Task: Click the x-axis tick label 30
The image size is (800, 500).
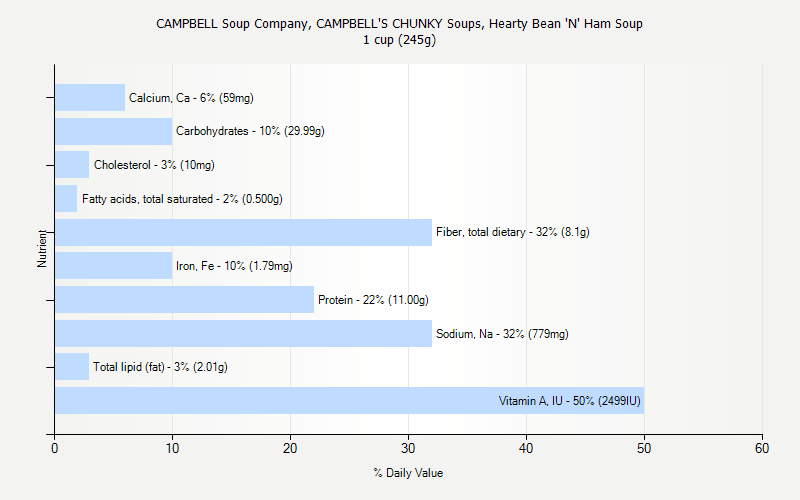Action: (x=408, y=449)
